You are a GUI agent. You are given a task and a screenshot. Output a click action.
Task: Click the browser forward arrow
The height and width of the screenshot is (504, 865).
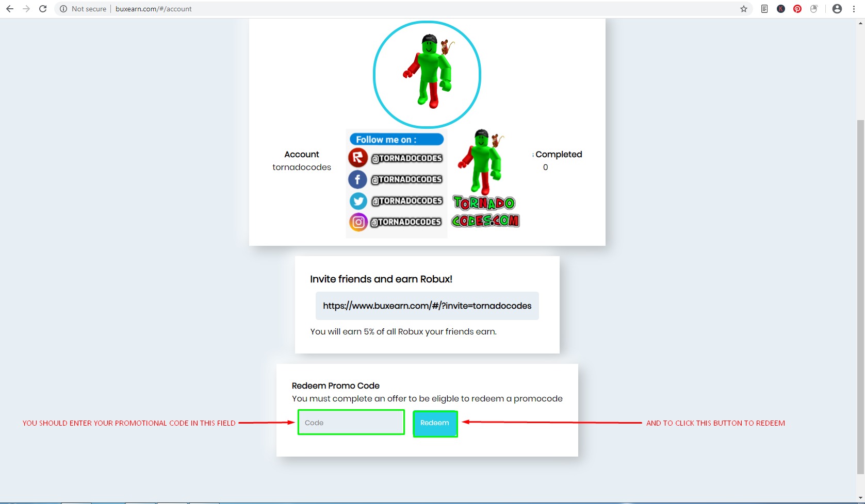[x=26, y=9]
